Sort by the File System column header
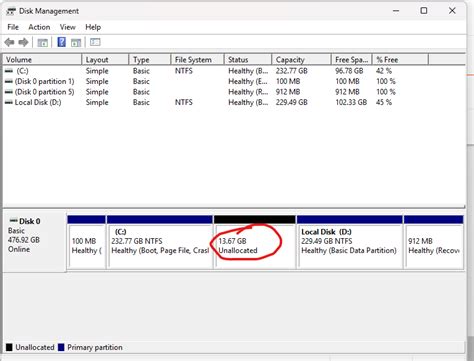Image resolution: width=474 pixels, height=361 pixels. (198, 60)
